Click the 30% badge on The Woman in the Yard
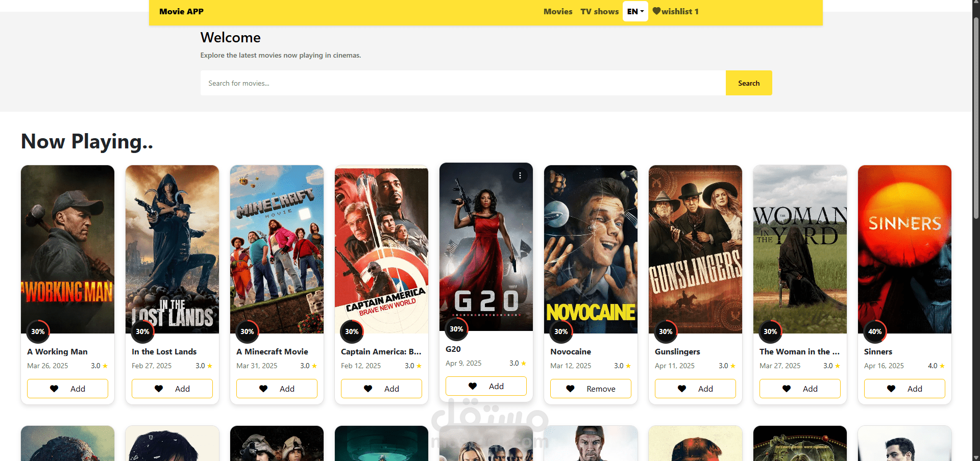The width and height of the screenshot is (980, 461). point(770,331)
